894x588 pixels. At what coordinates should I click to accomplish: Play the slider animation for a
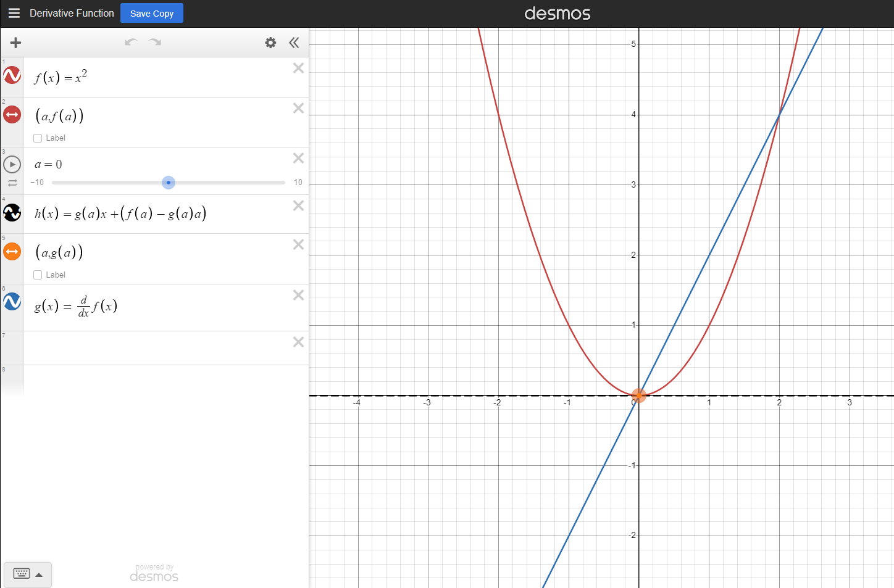click(x=12, y=165)
